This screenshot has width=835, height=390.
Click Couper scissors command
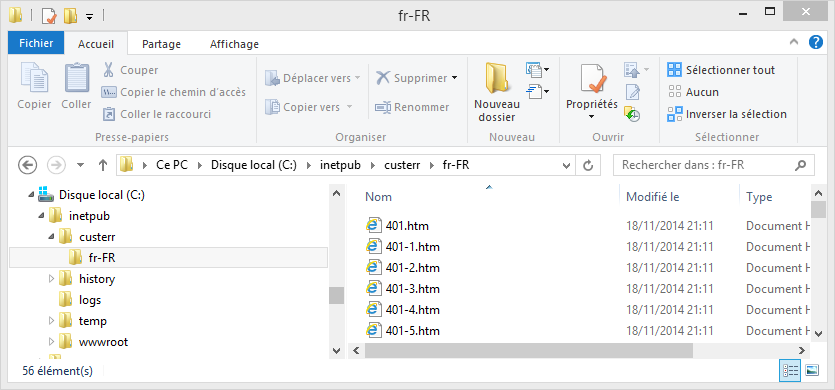coord(130,70)
